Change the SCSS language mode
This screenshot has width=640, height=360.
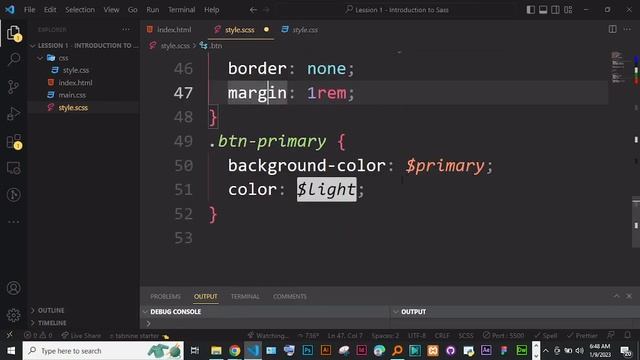466,336
